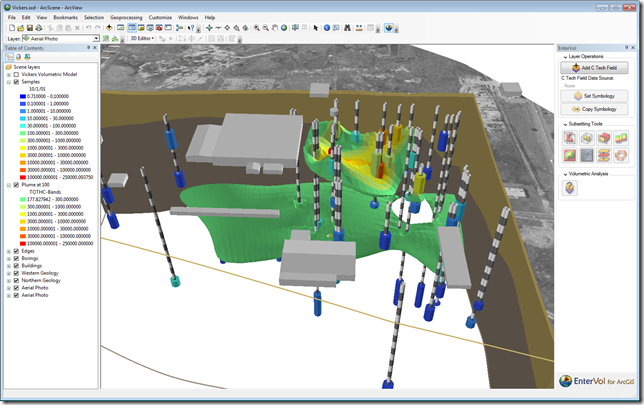Click the Identify tool icon
Screen dimensions: 644x405
326,28
